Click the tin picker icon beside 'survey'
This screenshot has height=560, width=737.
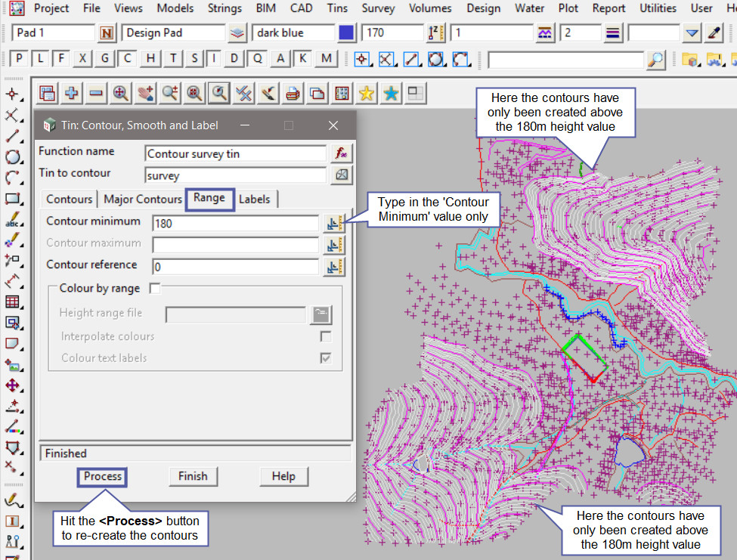coord(340,175)
